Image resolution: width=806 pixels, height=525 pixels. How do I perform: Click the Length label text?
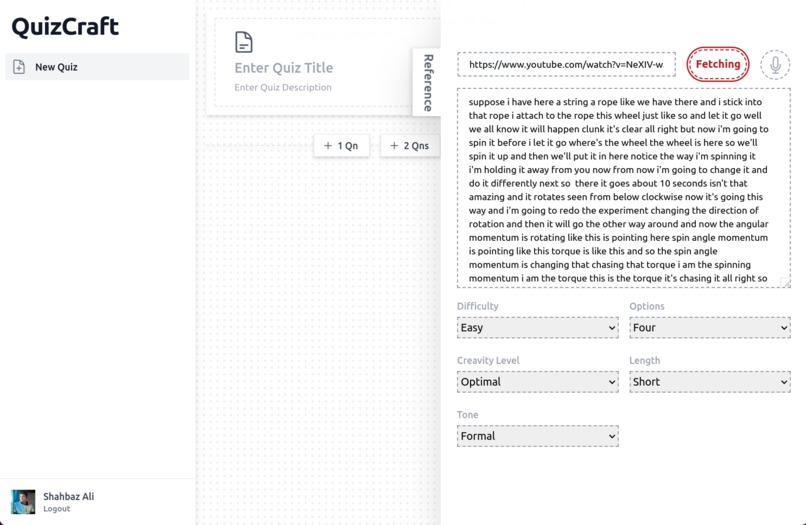click(x=645, y=360)
